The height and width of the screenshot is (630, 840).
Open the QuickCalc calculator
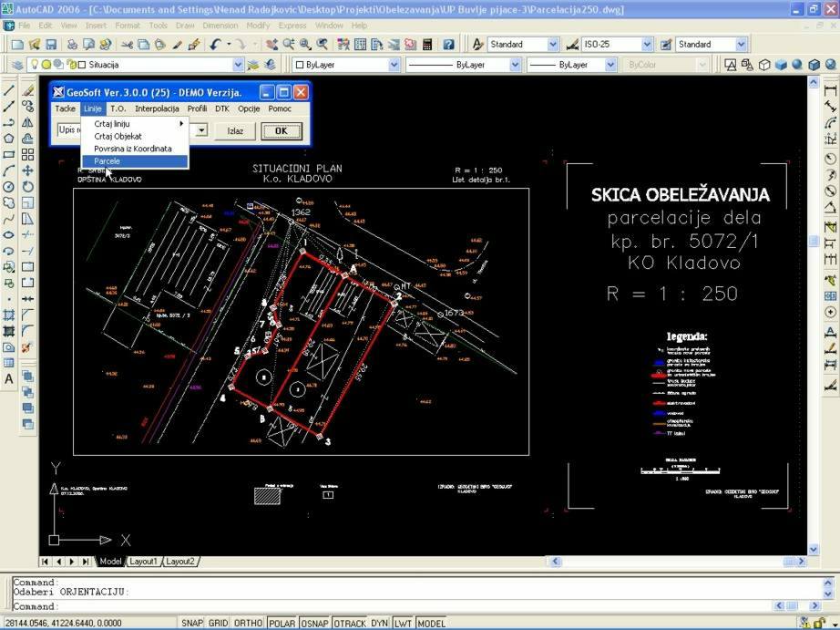427,45
